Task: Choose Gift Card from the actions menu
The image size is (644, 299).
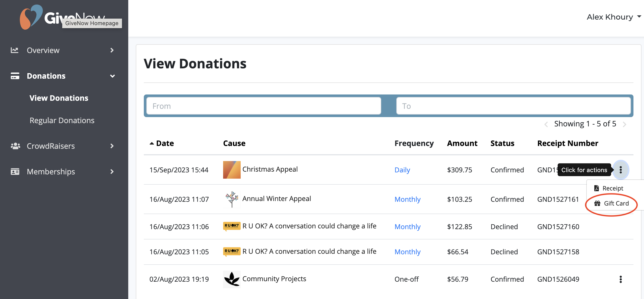Action: tap(616, 203)
